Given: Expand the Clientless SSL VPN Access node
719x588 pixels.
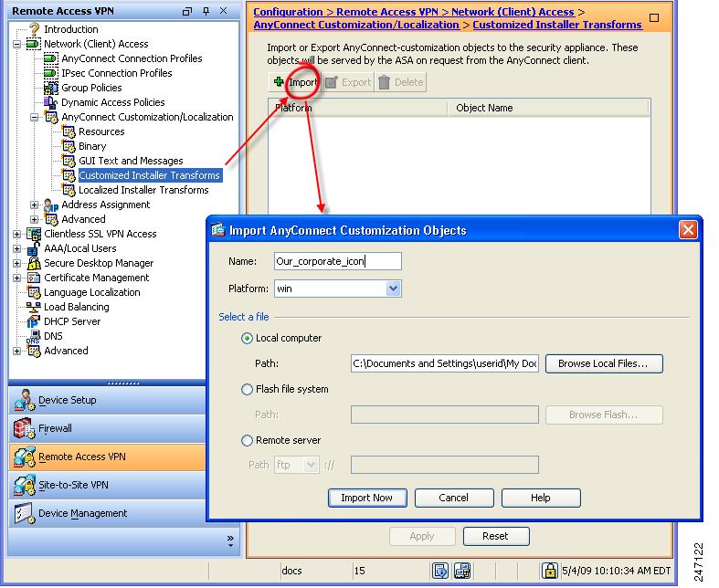Looking at the screenshot, I should [17, 234].
